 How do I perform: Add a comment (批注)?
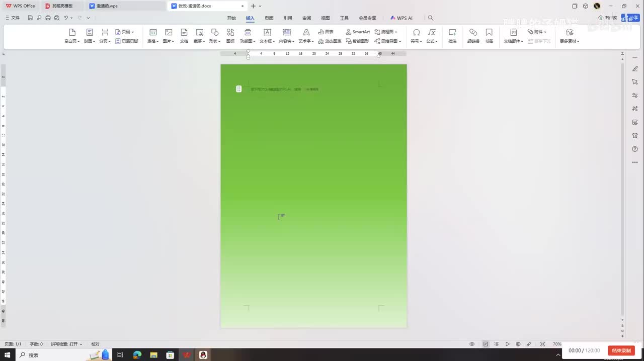(x=452, y=36)
